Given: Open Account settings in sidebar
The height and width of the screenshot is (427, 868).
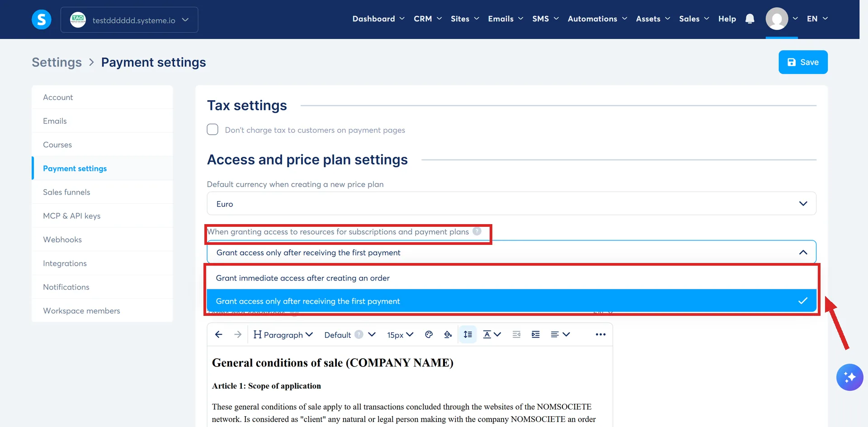Looking at the screenshot, I should (x=103, y=97).
